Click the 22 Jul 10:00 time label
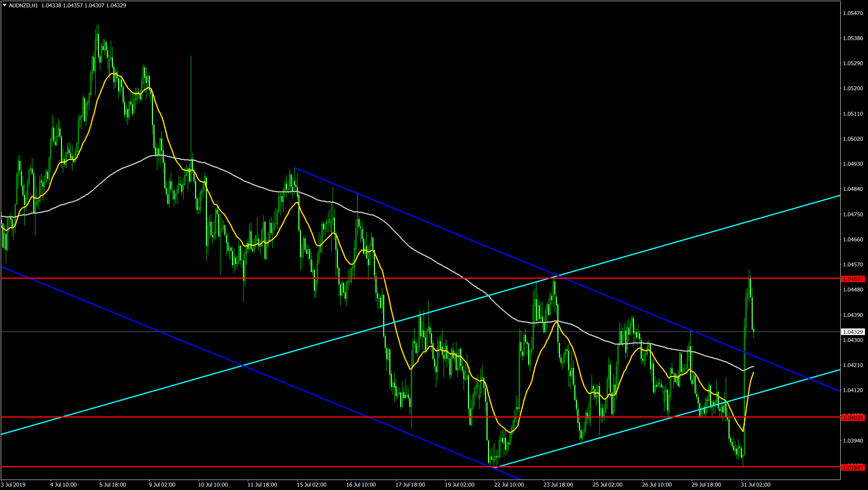868x490 pixels. [x=509, y=485]
